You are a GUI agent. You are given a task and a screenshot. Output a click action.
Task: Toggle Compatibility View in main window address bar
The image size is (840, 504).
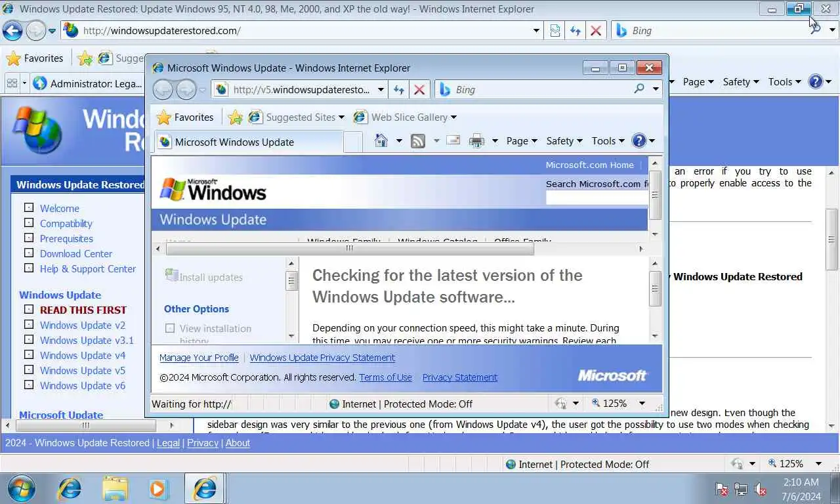(555, 31)
